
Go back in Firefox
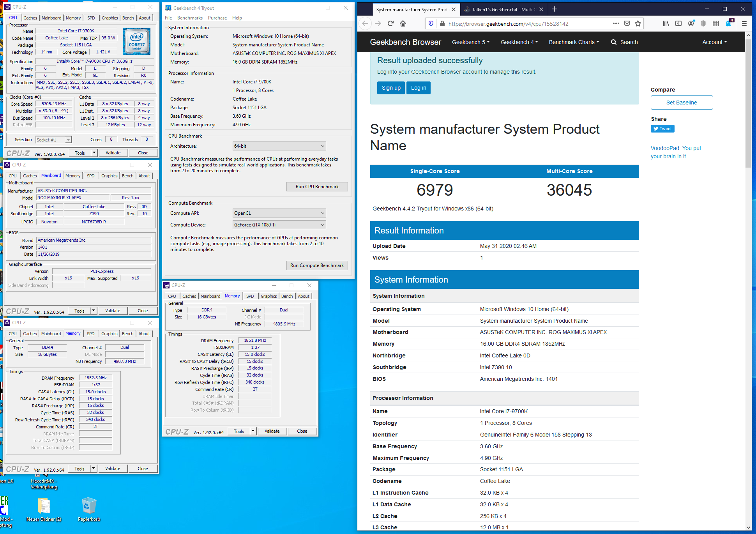(365, 23)
